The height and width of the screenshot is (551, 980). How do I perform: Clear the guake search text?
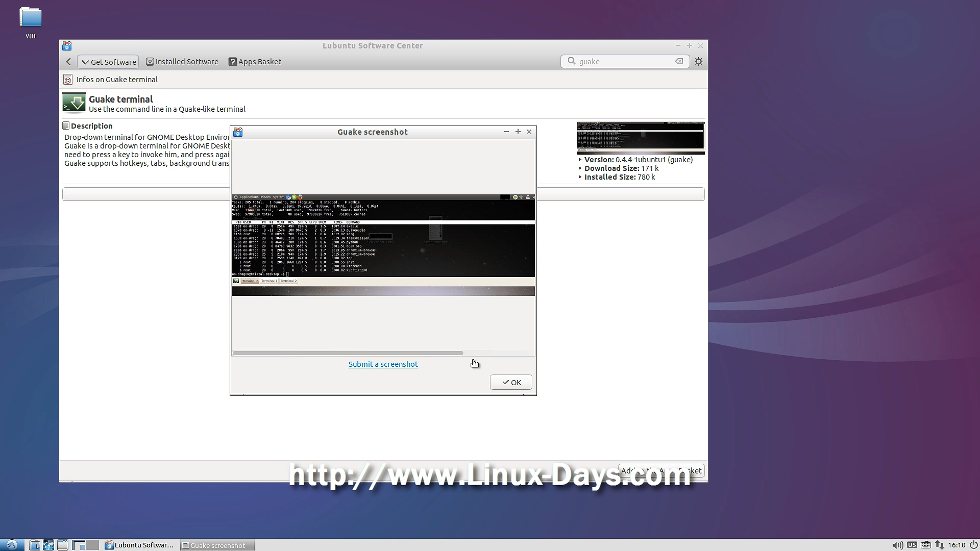pyautogui.click(x=679, y=61)
